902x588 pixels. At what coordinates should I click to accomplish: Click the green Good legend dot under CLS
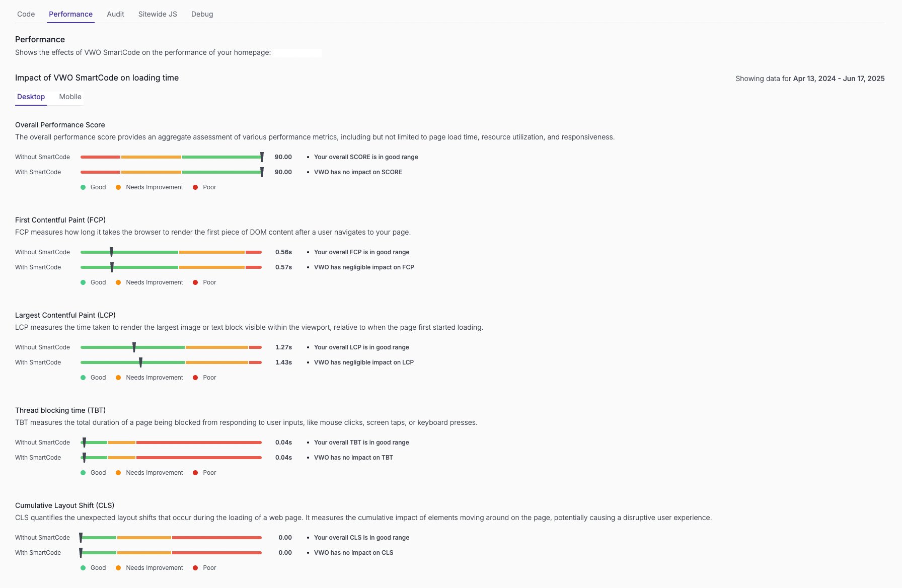(x=83, y=568)
